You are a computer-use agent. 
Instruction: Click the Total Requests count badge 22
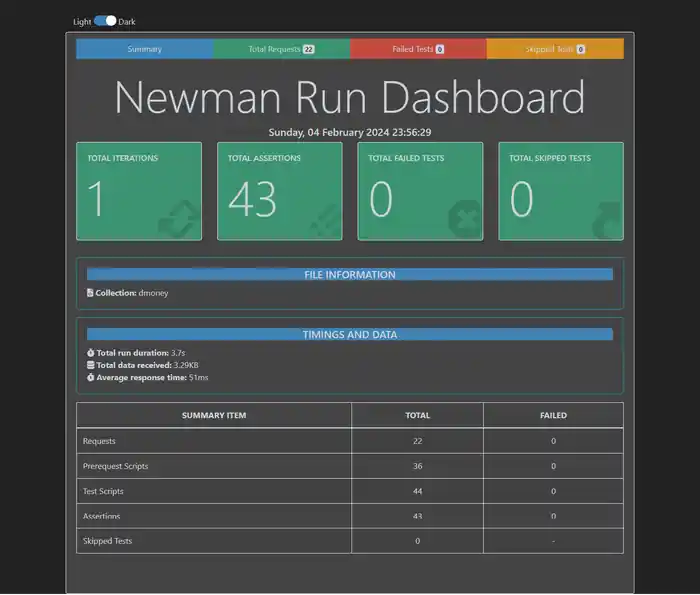308,49
